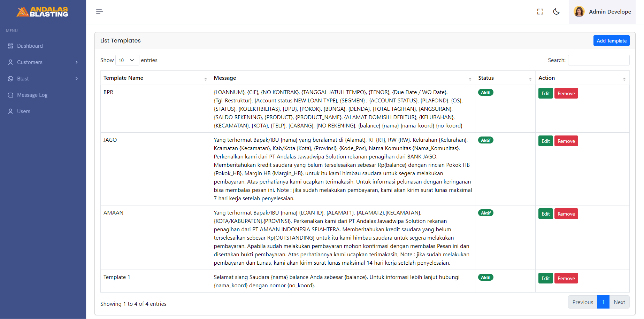644x319 pixels.
Task: Click the Search input field
Action: click(x=598, y=60)
